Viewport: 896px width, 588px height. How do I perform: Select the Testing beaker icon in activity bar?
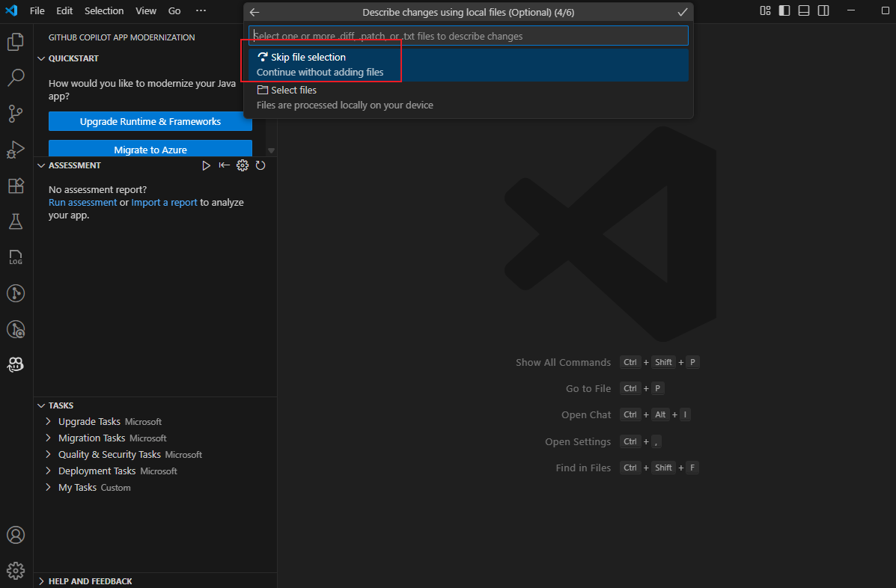point(16,221)
